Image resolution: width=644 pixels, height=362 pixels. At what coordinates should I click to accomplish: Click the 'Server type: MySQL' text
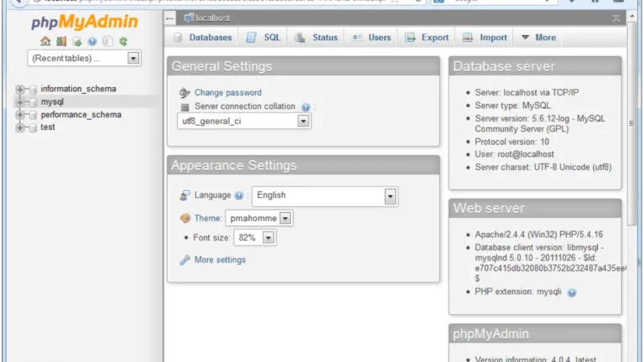[x=512, y=106]
